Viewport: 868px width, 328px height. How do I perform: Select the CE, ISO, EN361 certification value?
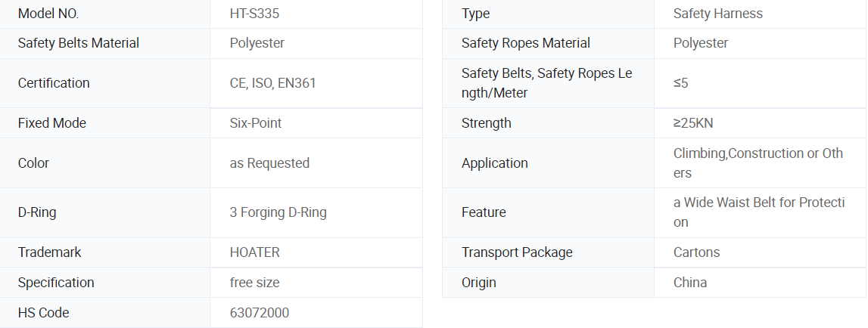[x=272, y=83]
